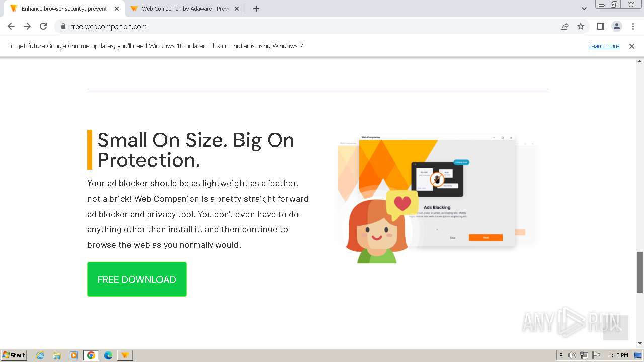Go forward to the next page
The height and width of the screenshot is (362, 644).
(x=27, y=26)
